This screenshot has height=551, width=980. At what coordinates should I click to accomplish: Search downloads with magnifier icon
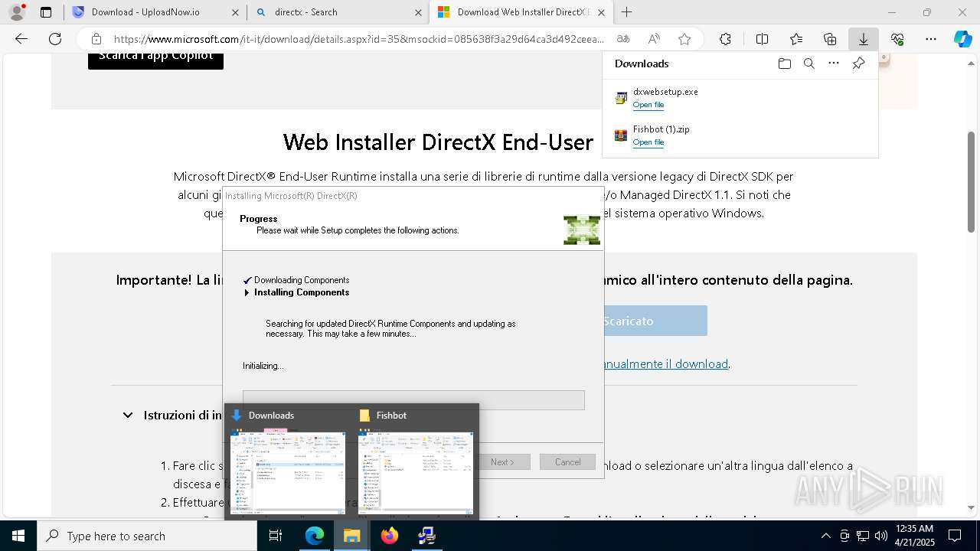[808, 64]
